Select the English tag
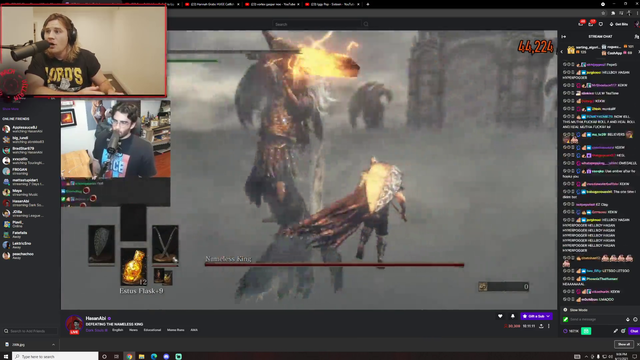640x360 pixels. point(118,330)
